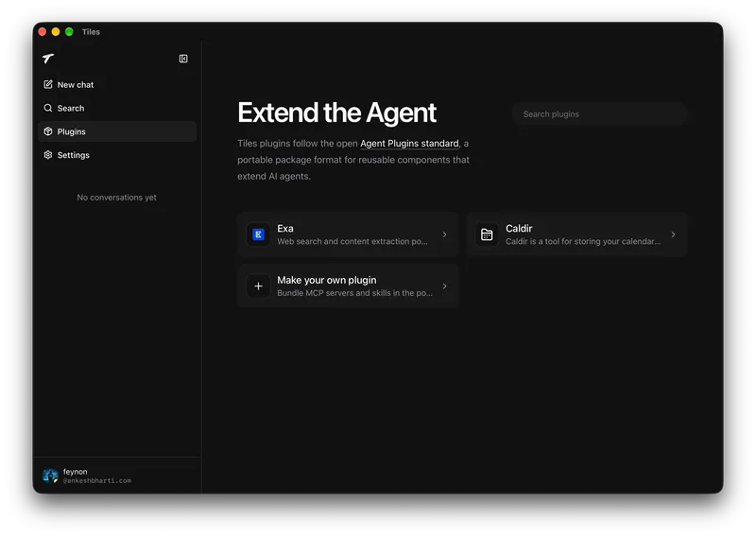Image resolution: width=756 pixels, height=537 pixels.
Task: Focus the Search plugins input field
Action: [599, 114]
